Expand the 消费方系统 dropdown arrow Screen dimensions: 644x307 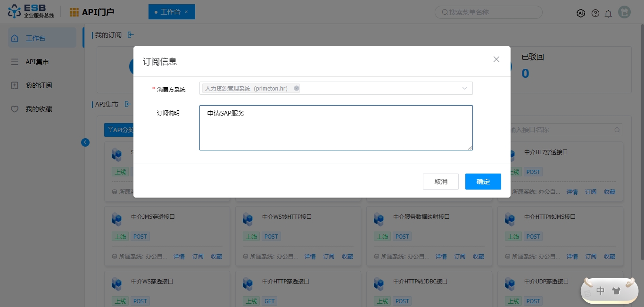coord(464,88)
